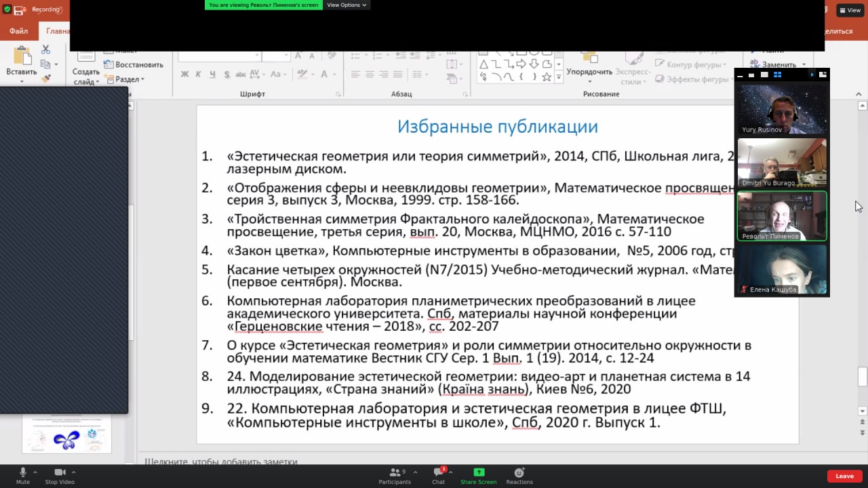Viewport: 868px width, 488px height.
Task: Open the Participants panel
Action: [x=395, y=473]
